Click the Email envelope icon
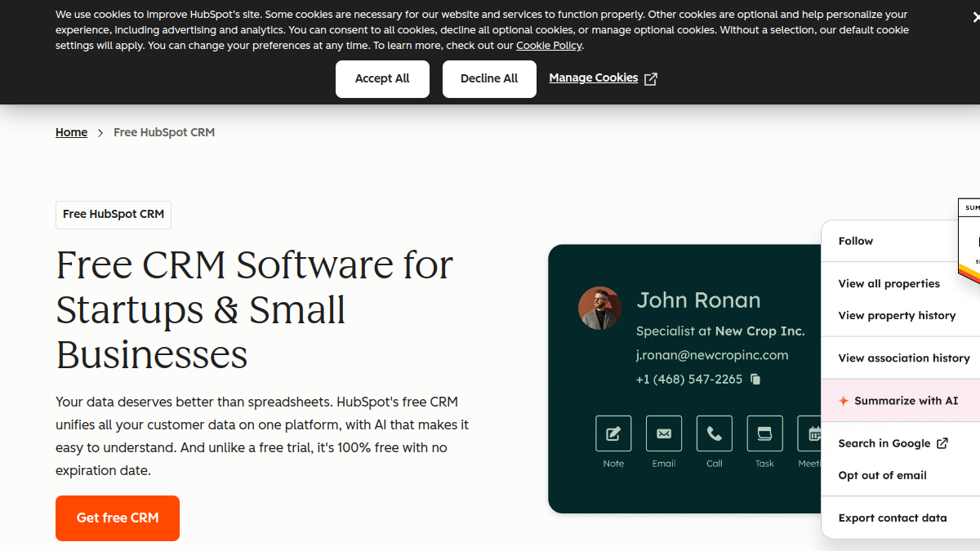The image size is (980, 551). [664, 433]
